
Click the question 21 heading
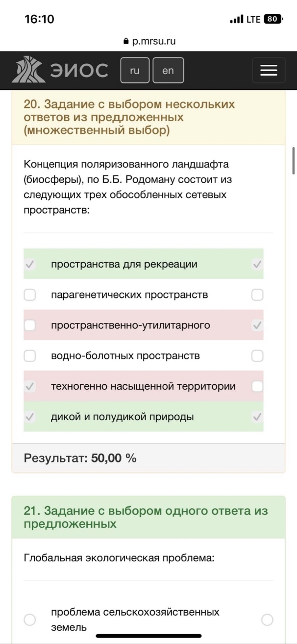tap(146, 517)
